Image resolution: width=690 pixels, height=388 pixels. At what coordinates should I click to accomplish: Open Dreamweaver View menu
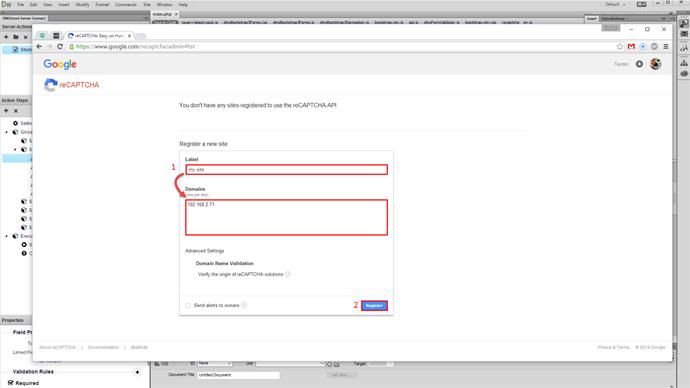click(x=48, y=4)
